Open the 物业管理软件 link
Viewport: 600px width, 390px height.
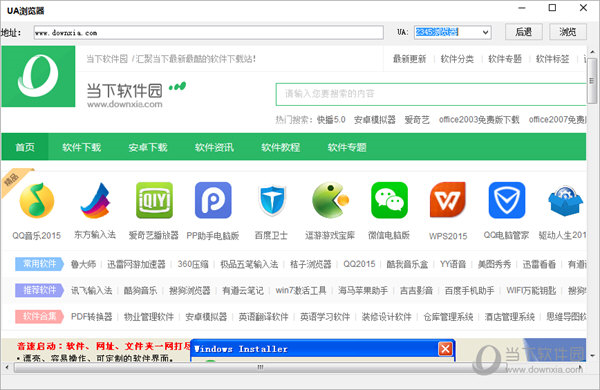coord(149,317)
